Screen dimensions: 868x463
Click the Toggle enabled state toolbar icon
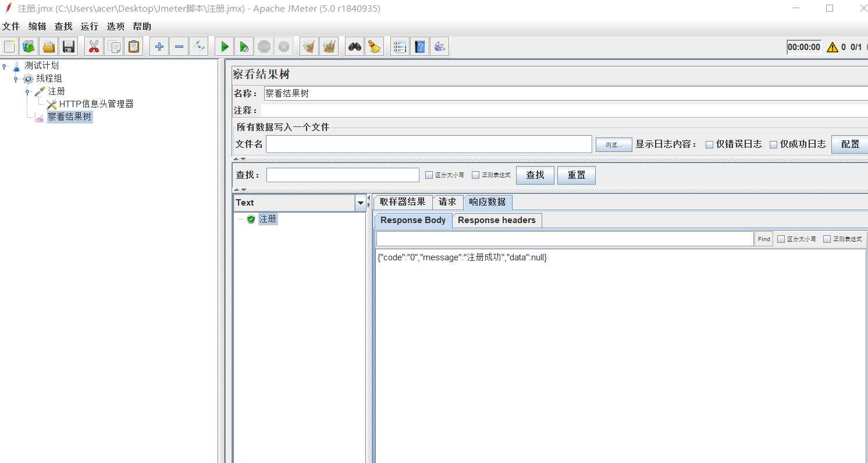pyautogui.click(x=199, y=47)
